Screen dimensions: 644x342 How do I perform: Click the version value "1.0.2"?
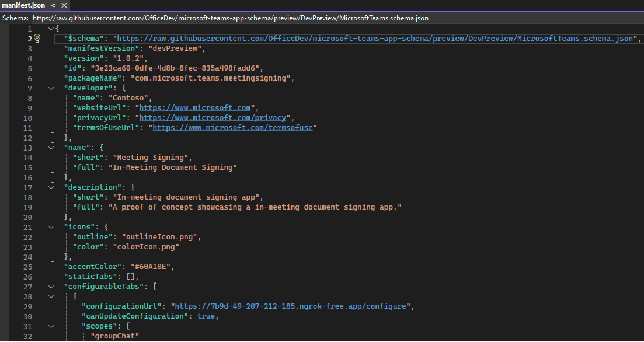tap(127, 58)
